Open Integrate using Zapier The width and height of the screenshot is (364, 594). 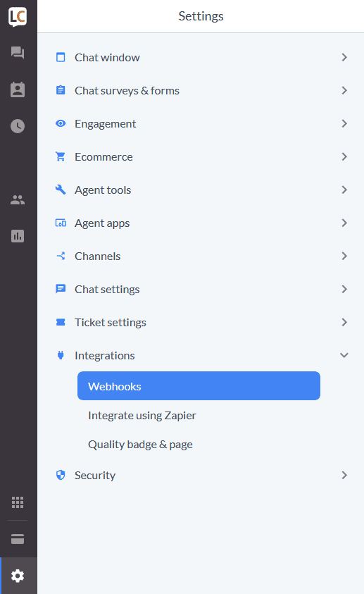point(142,416)
